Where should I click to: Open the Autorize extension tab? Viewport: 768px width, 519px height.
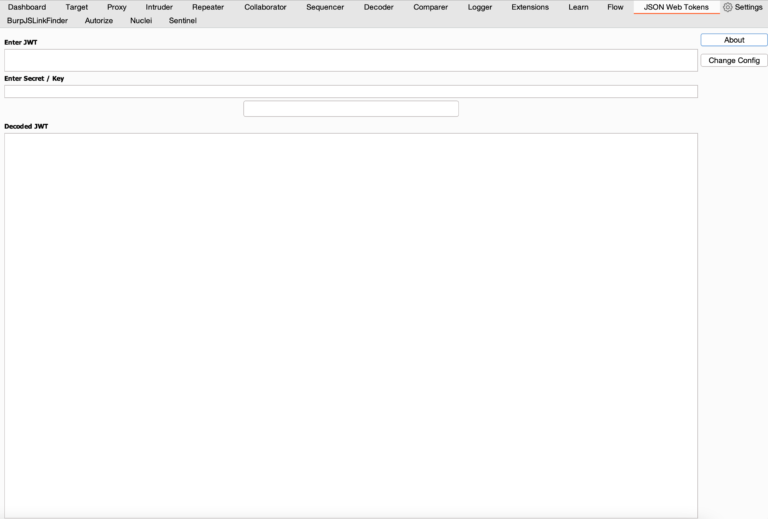pyautogui.click(x=99, y=20)
